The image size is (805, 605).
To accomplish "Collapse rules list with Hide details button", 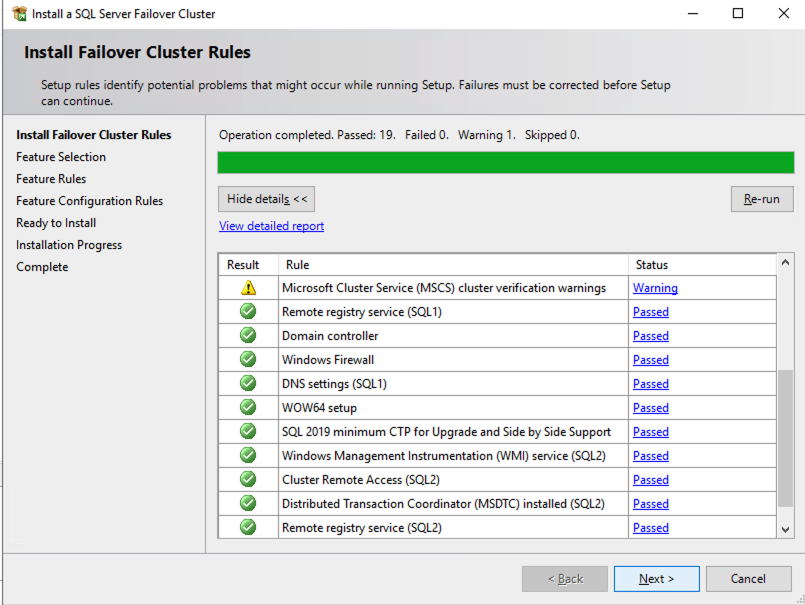I will pos(267,199).
